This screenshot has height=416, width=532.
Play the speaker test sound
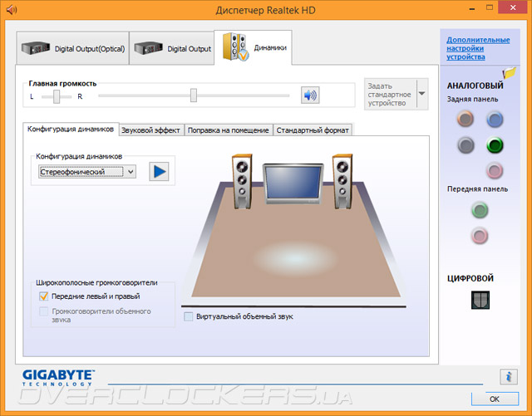coord(159,172)
